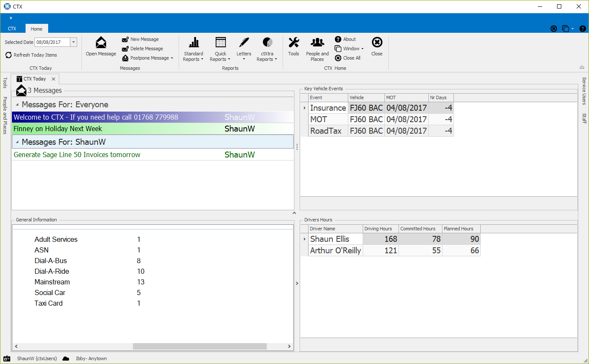Sort by the Vehicle column header

[366, 97]
